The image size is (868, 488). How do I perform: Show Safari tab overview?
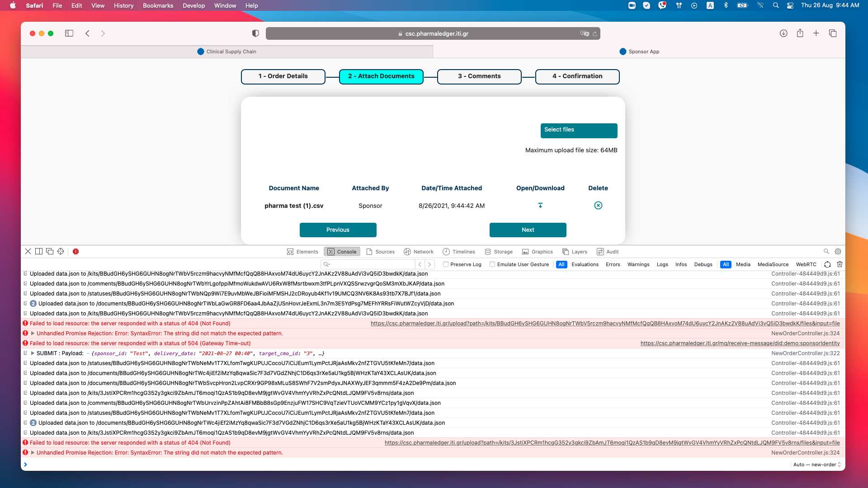click(833, 33)
